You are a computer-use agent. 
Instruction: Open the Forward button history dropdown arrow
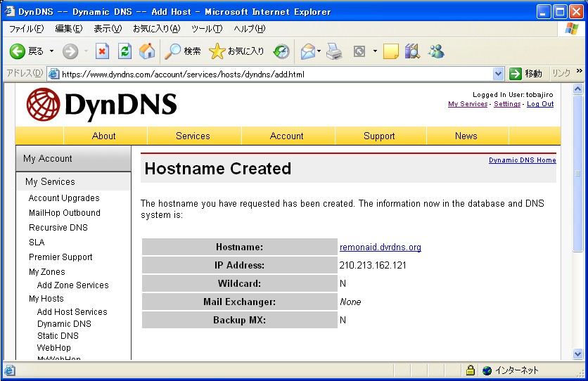pyautogui.click(x=86, y=51)
